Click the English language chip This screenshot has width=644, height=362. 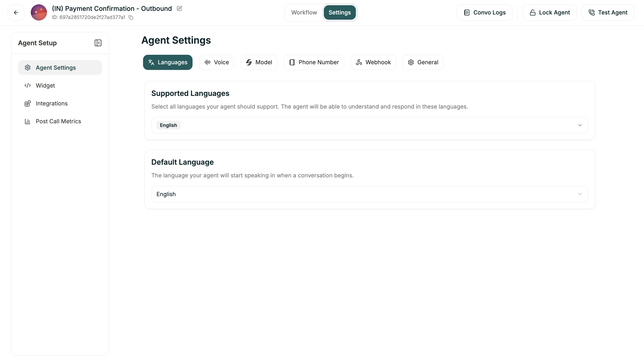tap(168, 125)
